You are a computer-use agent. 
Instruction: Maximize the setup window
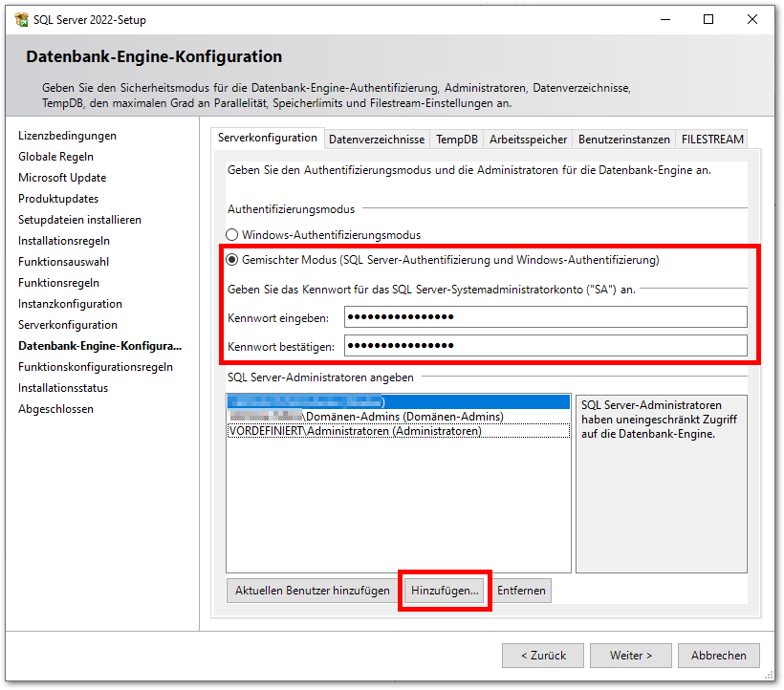(708, 19)
